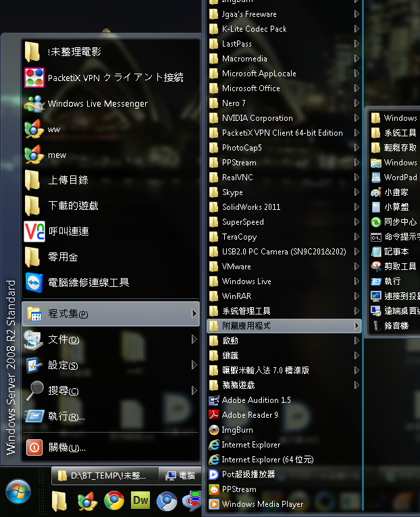Screen dimensions: 420x517
Task: Open !未整理電影 pinned folder
Action: 111,52
